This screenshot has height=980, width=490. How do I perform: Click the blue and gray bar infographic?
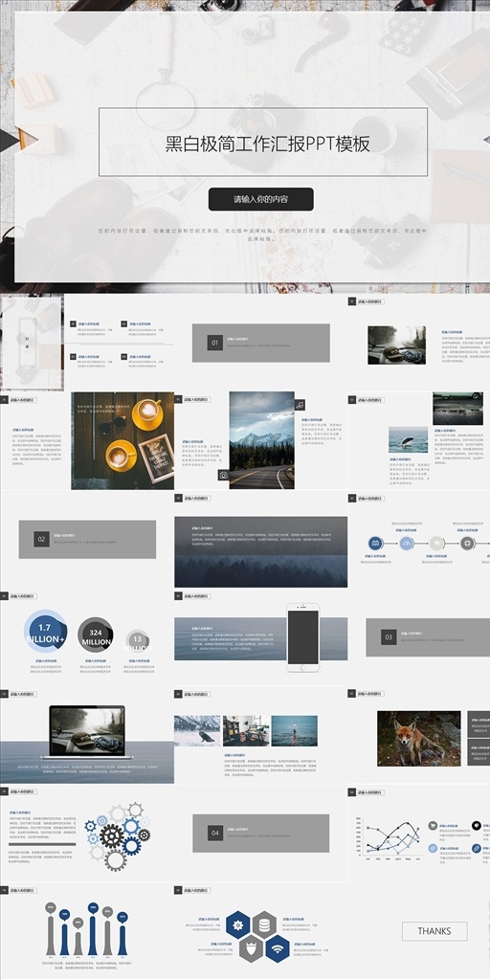click(87, 929)
